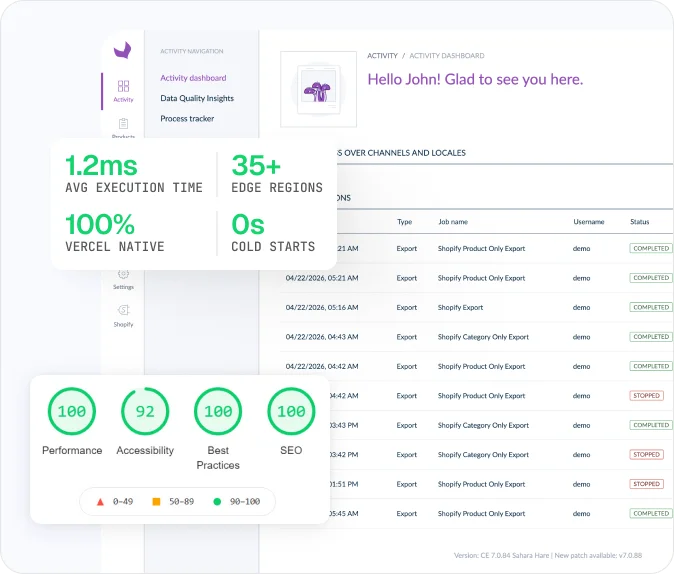This screenshot has width=674, height=574.
Task: Open the Activity sidebar icon
Action: [123, 91]
